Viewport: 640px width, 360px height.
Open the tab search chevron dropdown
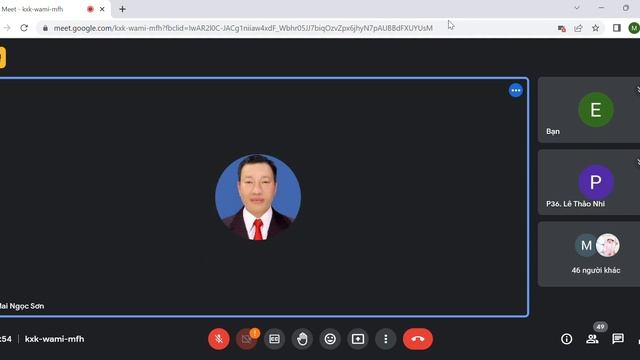[x=576, y=8]
